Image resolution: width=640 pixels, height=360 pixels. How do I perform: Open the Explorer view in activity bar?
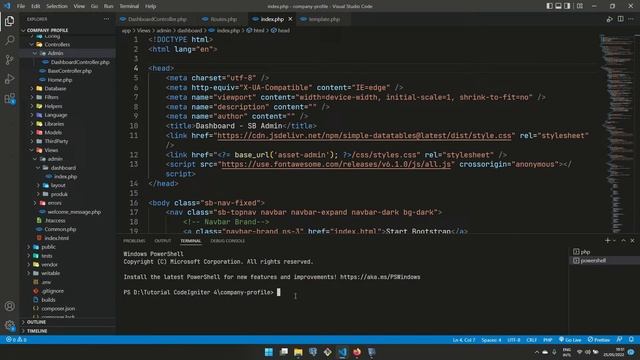point(9,21)
